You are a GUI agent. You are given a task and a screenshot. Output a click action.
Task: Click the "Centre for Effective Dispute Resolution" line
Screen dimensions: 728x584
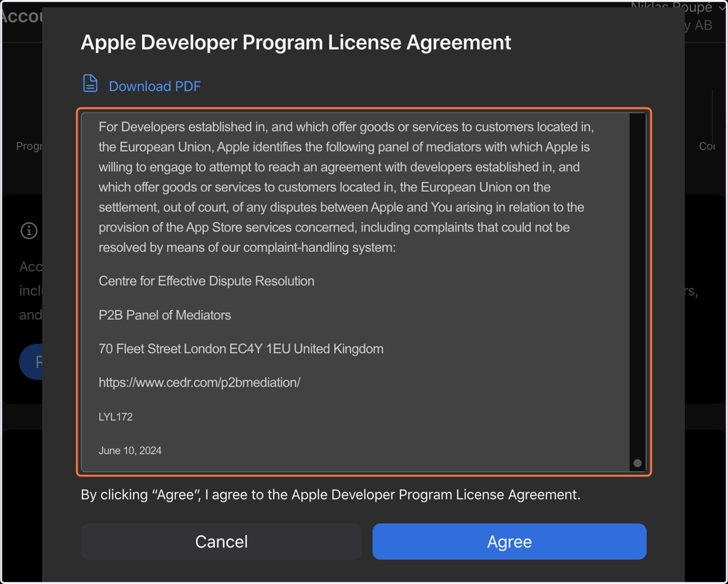tap(206, 281)
